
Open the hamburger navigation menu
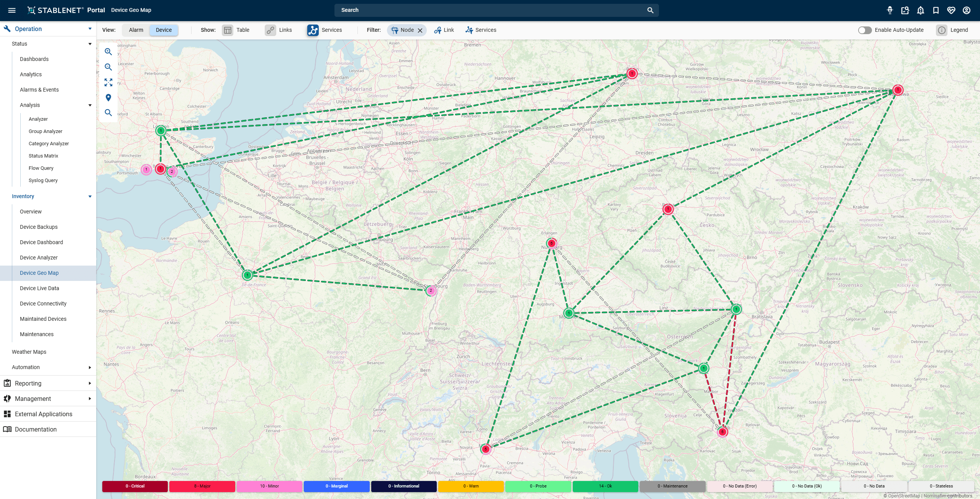click(12, 10)
